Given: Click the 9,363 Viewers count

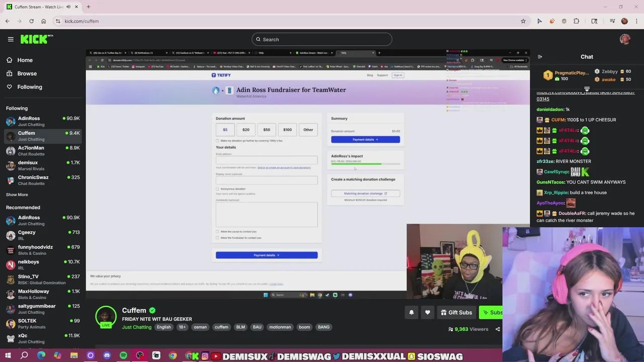Looking at the screenshot, I should [468, 329].
